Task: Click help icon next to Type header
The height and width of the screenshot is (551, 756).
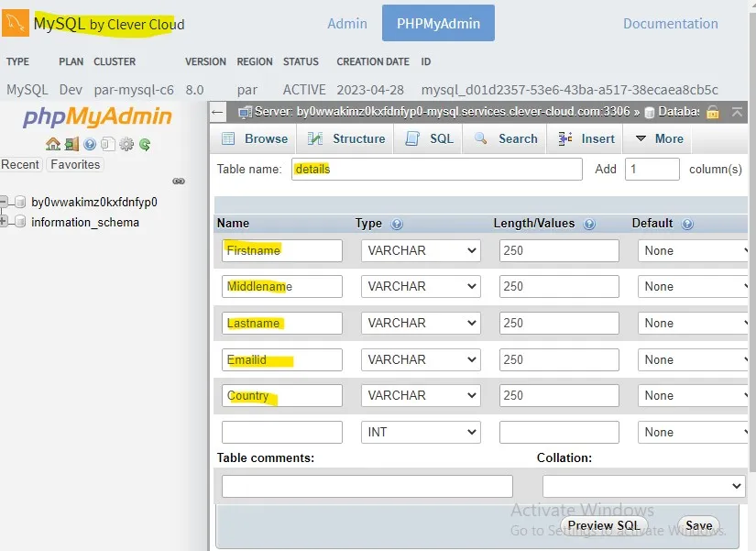Action: pyautogui.click(x=397, y=224)
